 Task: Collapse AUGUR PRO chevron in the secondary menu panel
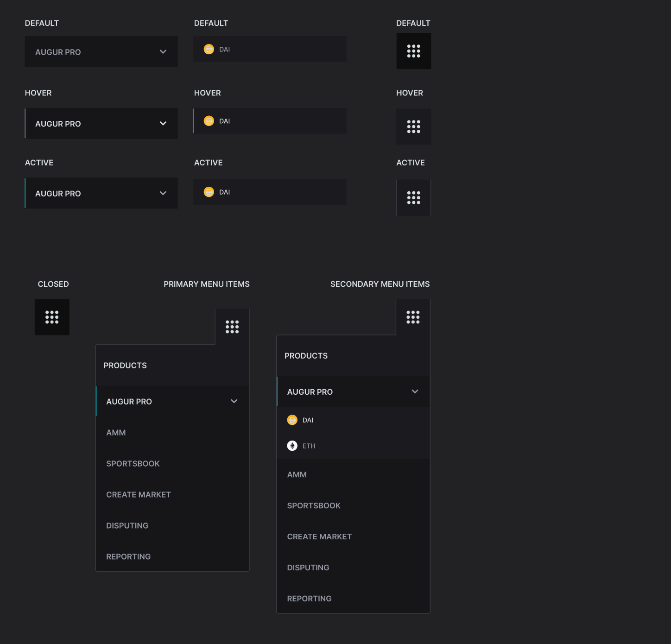(x=415, y=391)
